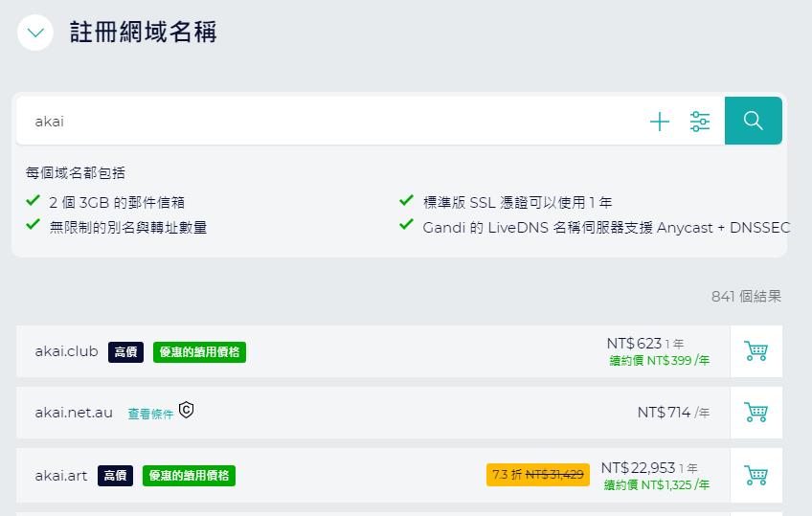Click the green 優惠的續用價格 badge on akai.art
This screenshot has width=812, height=516.
pos(189,475)
